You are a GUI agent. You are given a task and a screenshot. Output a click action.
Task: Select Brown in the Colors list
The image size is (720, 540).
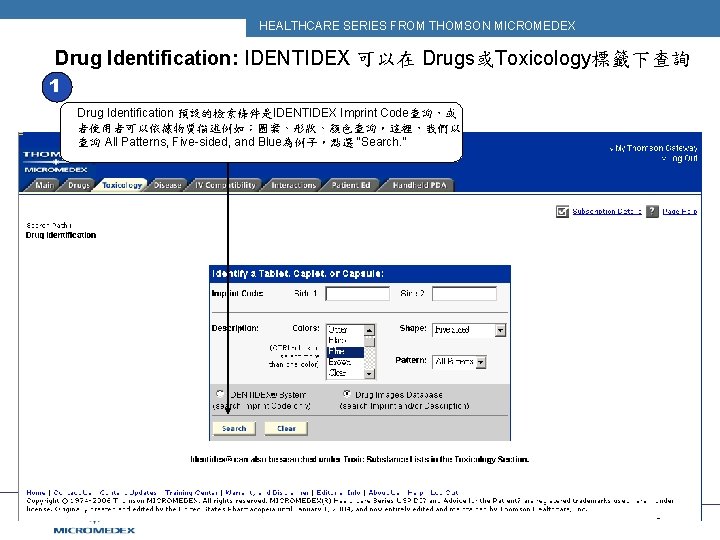click(x=345, y=362)
